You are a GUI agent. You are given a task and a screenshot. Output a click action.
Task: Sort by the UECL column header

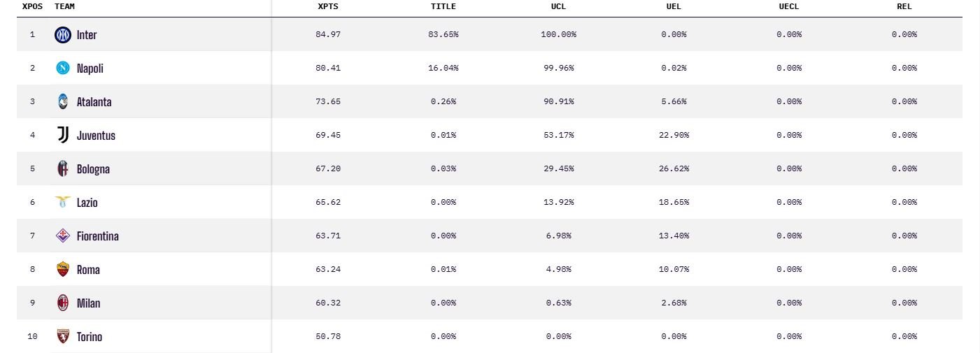(789, 6)
